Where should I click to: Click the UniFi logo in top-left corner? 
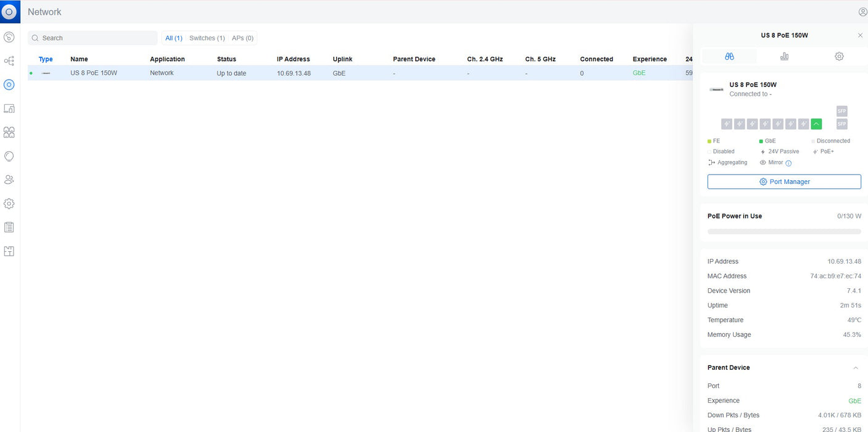pyautogui.click(x=9, y=12)
